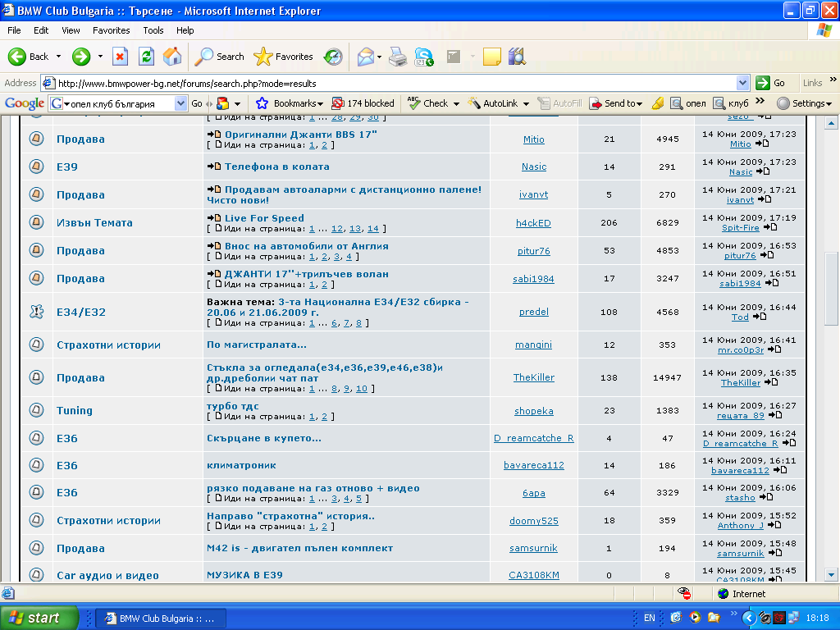Click the 174 blocked popup blocker
Viewport: 840px width, 630px height.
[x=363, y=103]
